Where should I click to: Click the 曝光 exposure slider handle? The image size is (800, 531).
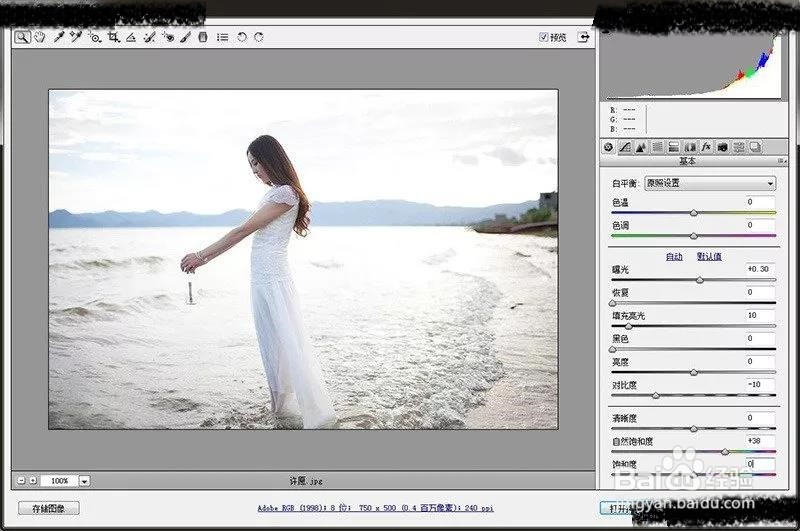[x=700, y=280]
